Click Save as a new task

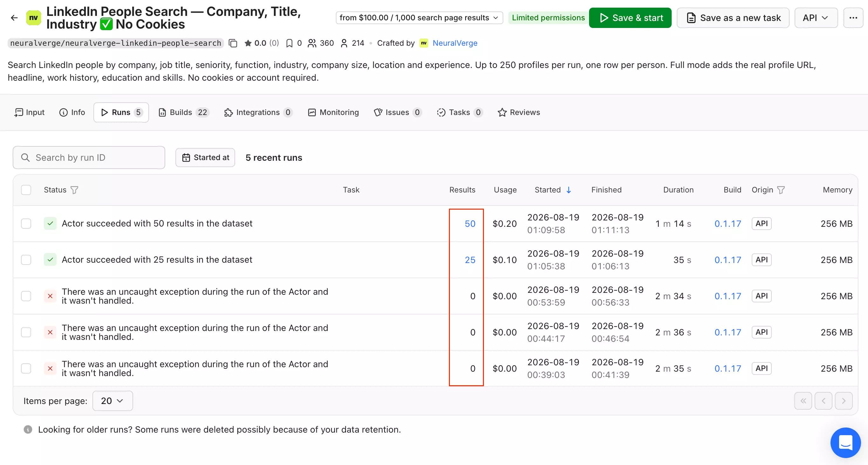[733, 17]
